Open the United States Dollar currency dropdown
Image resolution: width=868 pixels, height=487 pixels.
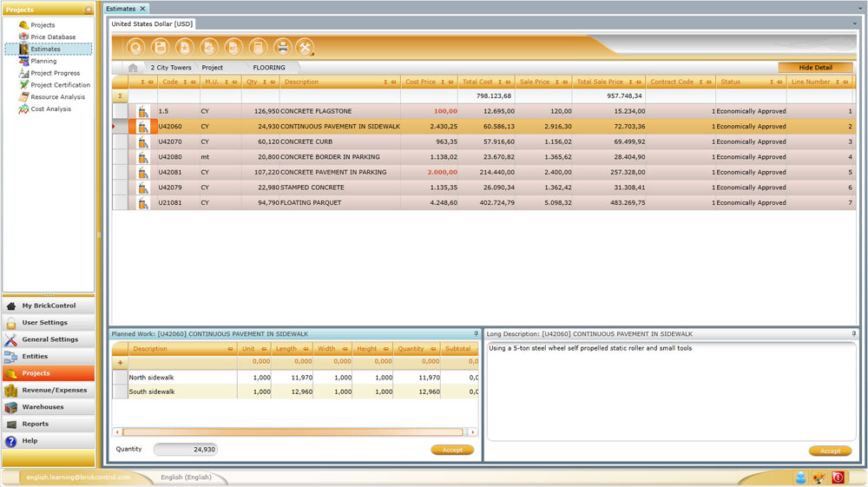[854, 24]
